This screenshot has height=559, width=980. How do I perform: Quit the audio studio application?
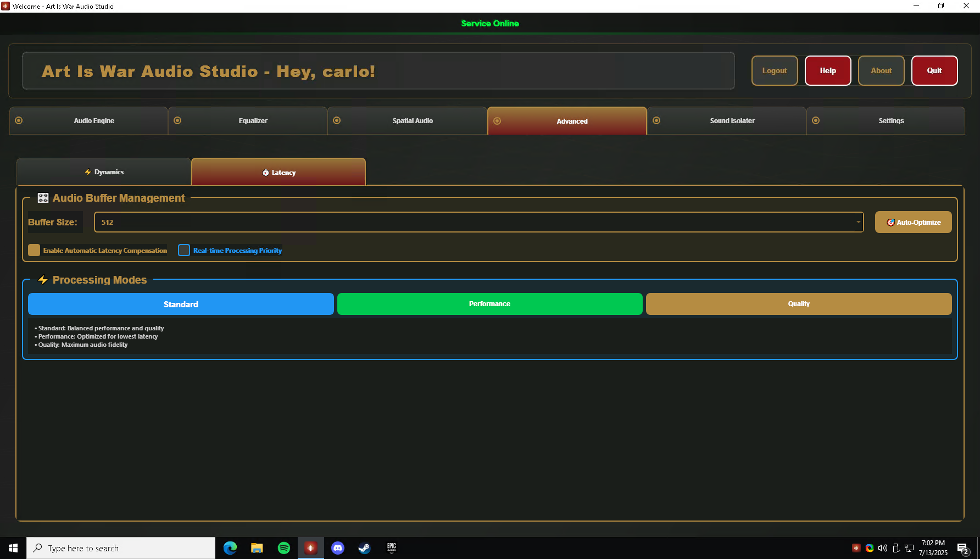coord(934,70)
